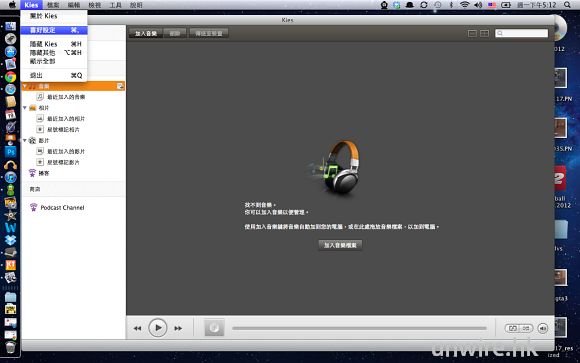The image size is (580, 363).
Task: Toggle repeat mode in the player bar
Action: click(x=513, y=328)
